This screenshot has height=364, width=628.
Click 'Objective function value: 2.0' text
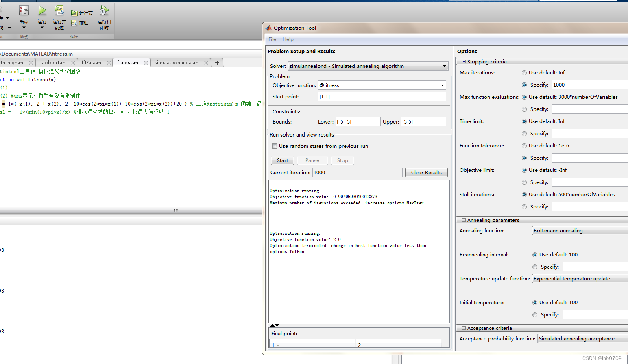(305, 240)
